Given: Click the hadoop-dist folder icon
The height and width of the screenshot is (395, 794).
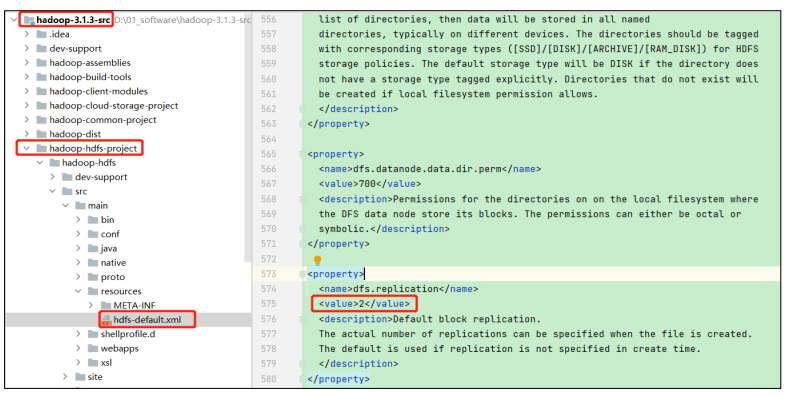Looking at the screenshot, I should click(x=42, y=134).
